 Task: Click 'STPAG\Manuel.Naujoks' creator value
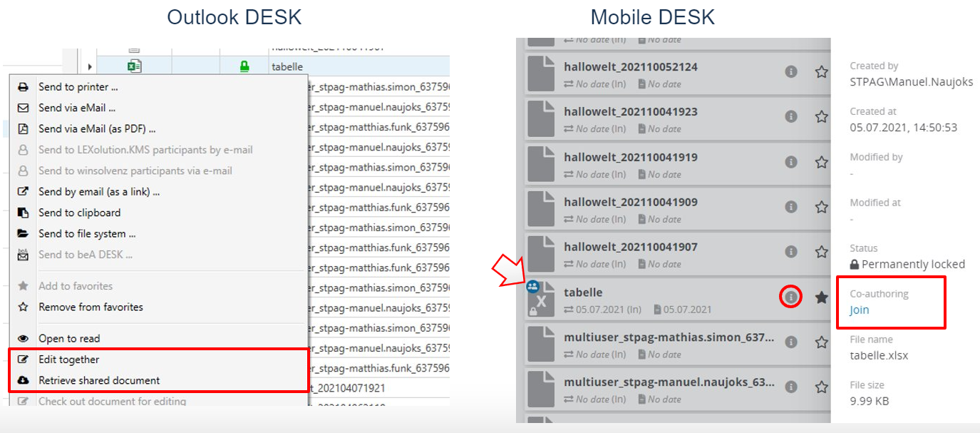tap(912, 82)
